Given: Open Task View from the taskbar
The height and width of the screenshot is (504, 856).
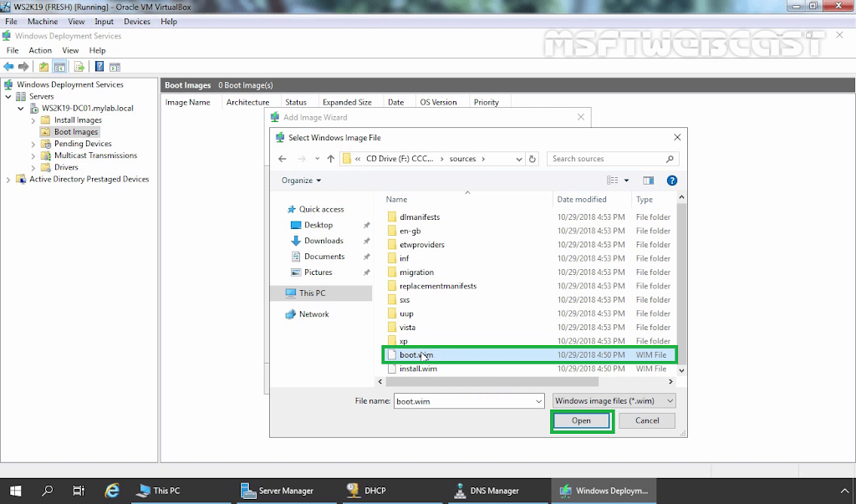Looking at the screenshot, I should tap(79, 491).
